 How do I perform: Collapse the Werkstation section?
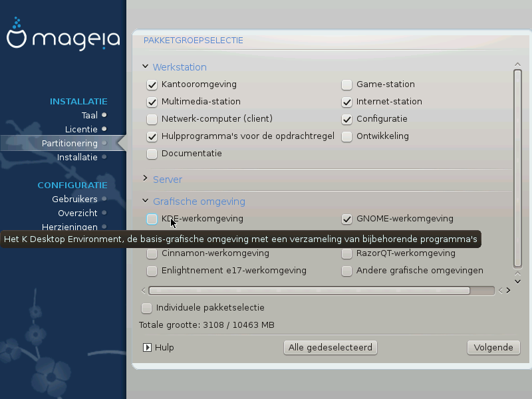tap(145, 66)
